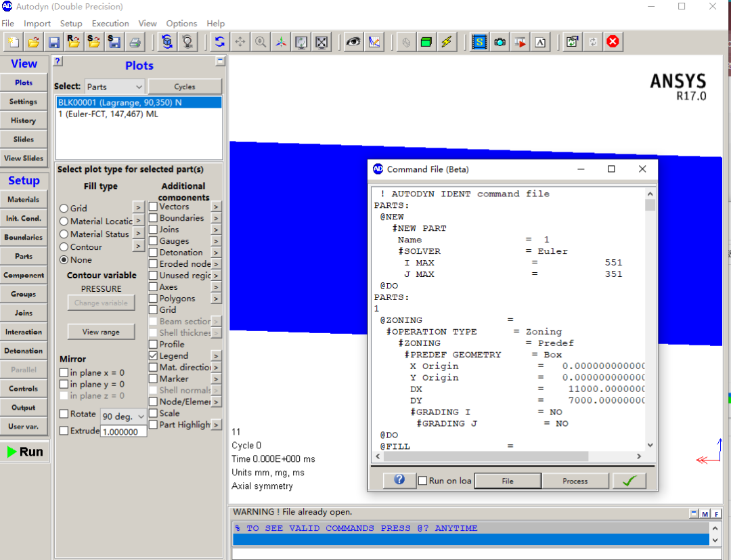731x560 pixels.
Task: Click the Zoom magnifier toolbar icon
Action: (x=261, y=42)
